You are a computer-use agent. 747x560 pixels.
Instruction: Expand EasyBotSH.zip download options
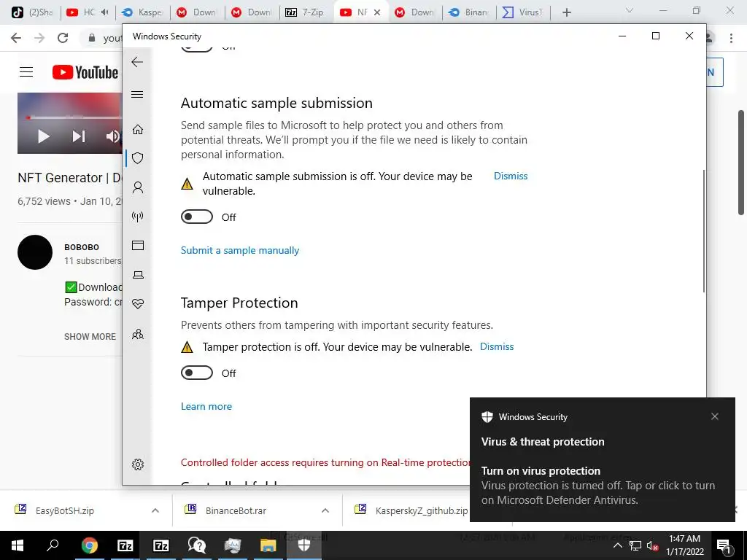pyautogui.click(x=155, y=510)
